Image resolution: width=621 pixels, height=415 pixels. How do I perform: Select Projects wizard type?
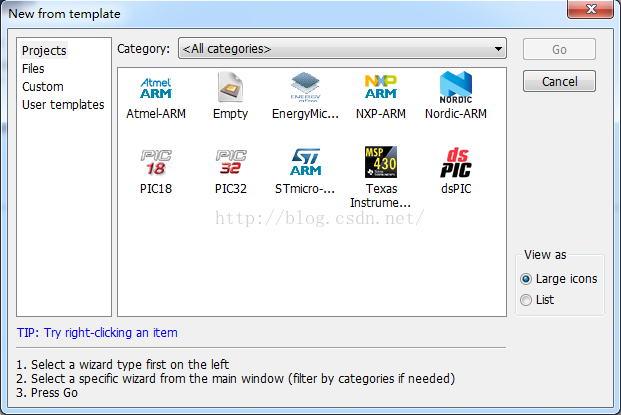click(x=44, y=51)
